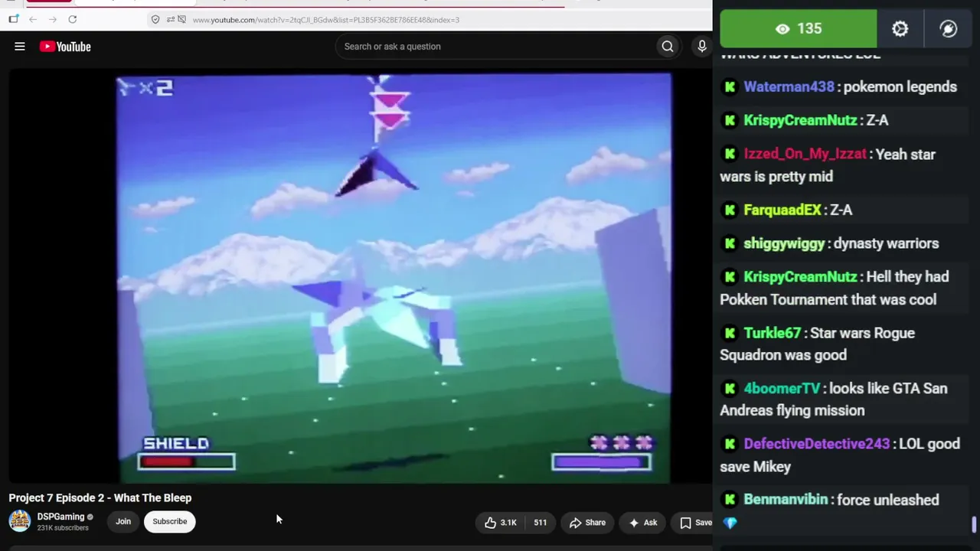Click message "LOL good save Mikey"
Image resolution: width=980 pixels, height=551 pixels.
coord(840,455)
